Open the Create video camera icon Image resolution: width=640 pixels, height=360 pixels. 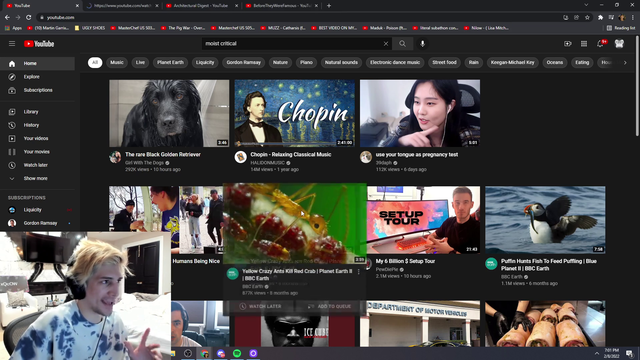568,44
